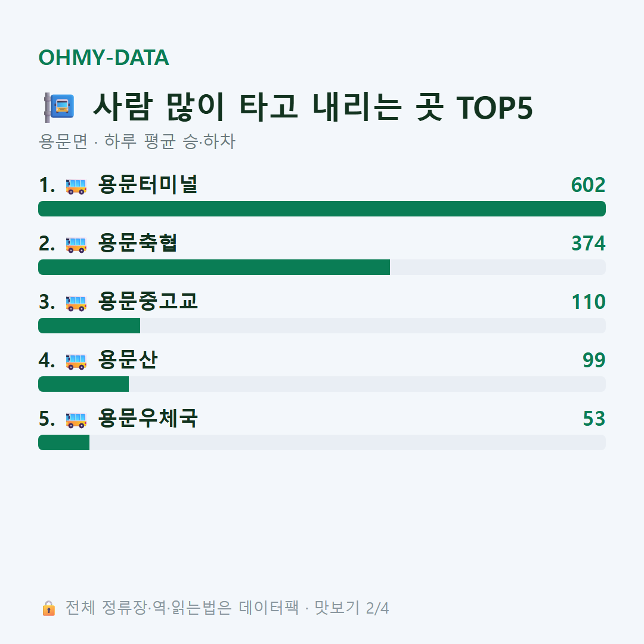The width and height of the screenshot is (644, 644).
Task: Click the 용문축협 green bar
Action: [214, 267]
